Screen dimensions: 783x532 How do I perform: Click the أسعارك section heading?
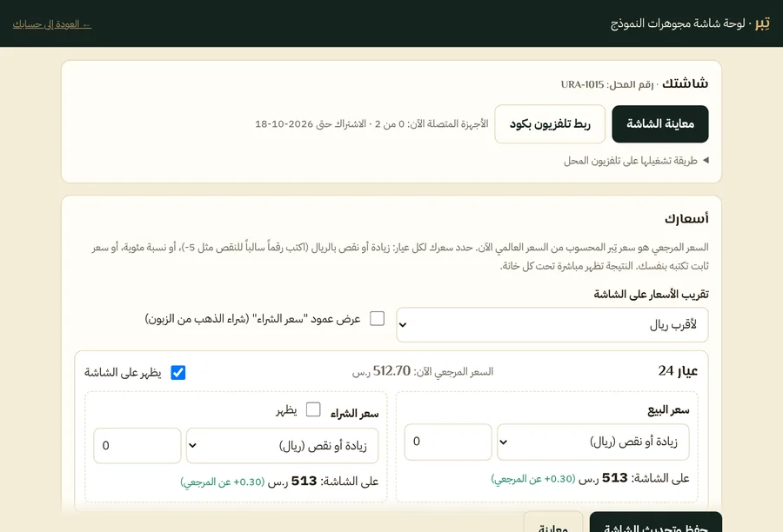(686, 218)
